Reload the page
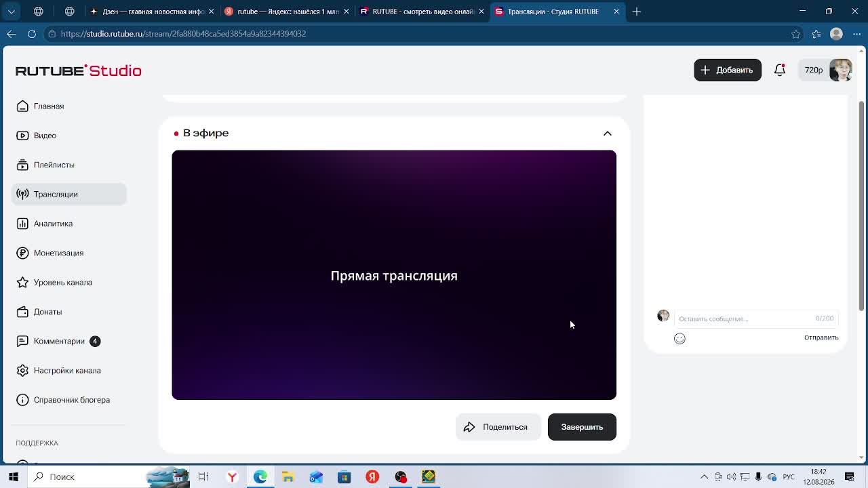The height and width of the screenshot is (488, 868). 32,33
